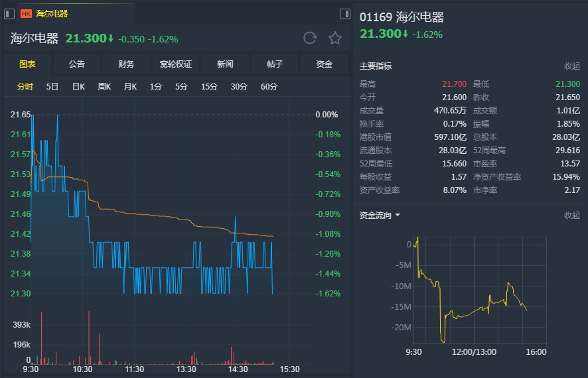This screenshot has height=378, width=588.
Task: Select the 日K chart period
Action: [x=78, y=86]
